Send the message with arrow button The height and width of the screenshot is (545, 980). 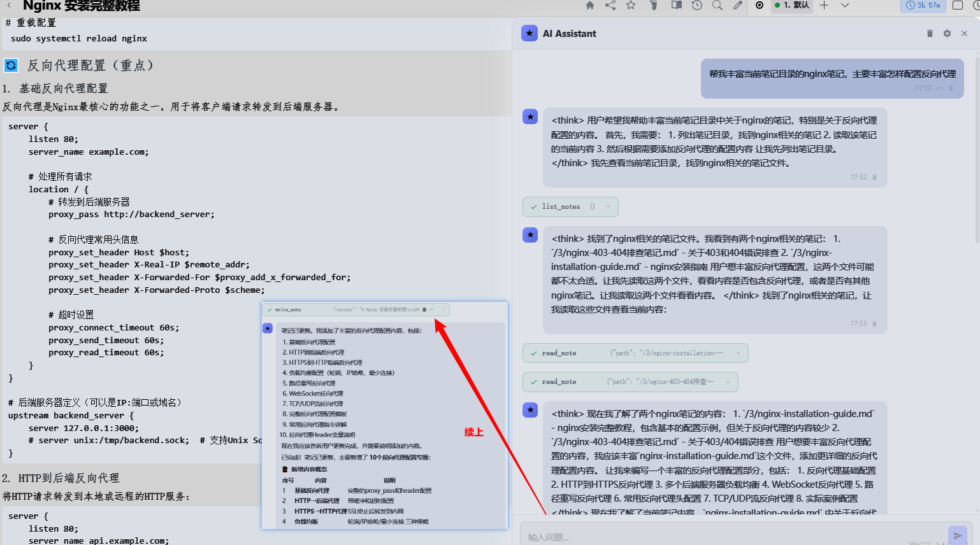pos(957,536)
